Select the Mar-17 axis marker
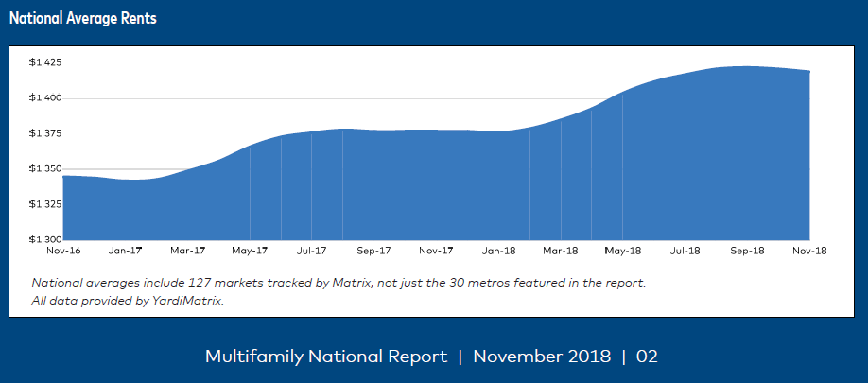 pos(187,252)
